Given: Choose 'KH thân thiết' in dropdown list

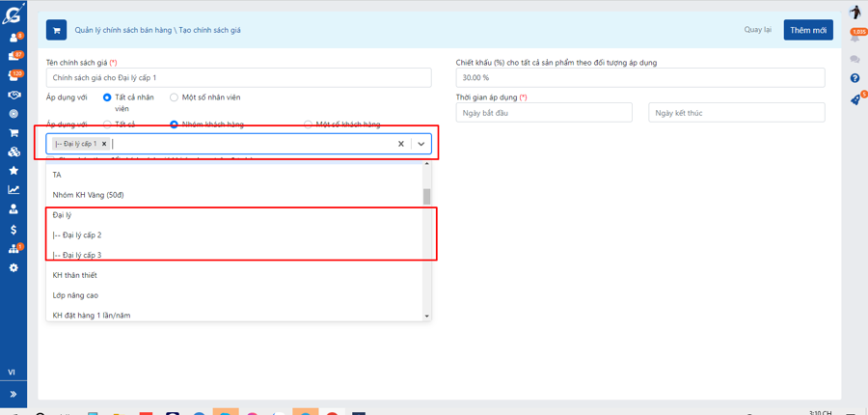Looking at the screenshot, I should [x=75, y=275].
